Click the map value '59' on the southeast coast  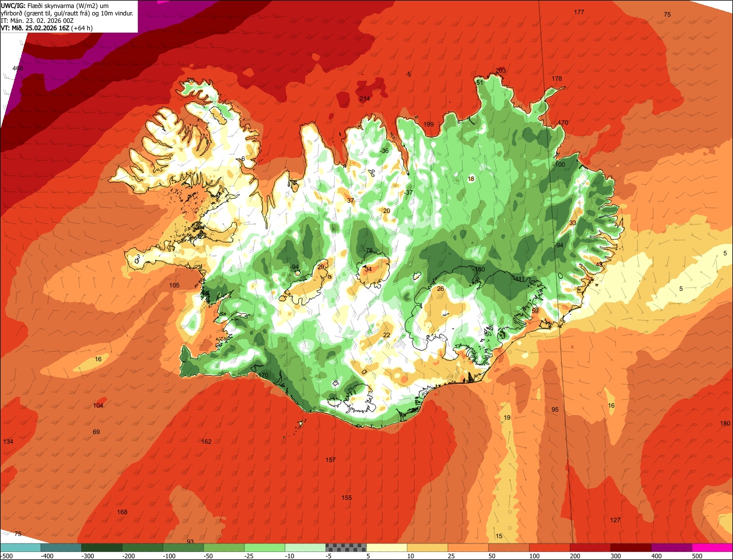(x=535, y=310)
